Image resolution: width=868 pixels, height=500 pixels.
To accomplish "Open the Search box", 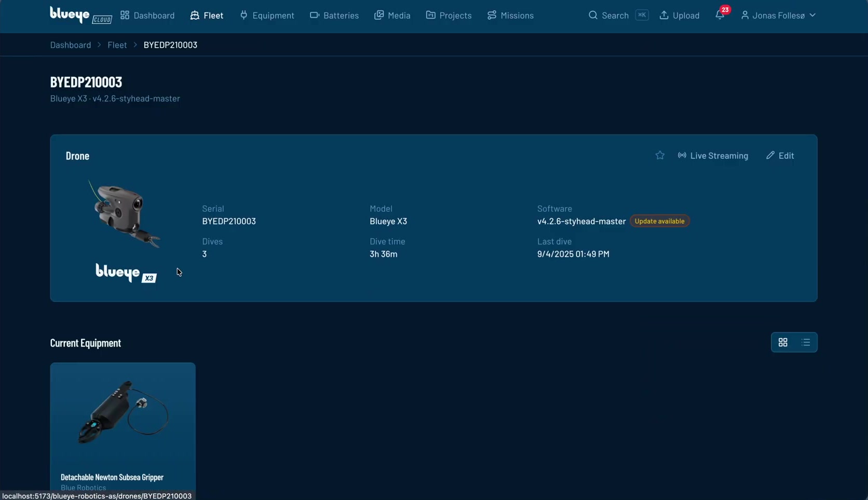I will click(618, 16).
